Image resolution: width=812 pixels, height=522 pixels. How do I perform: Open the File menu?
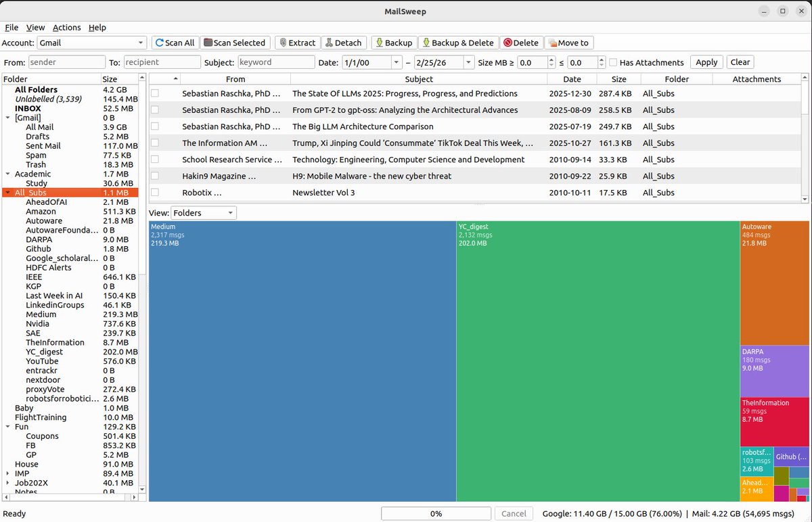[12, 28]
